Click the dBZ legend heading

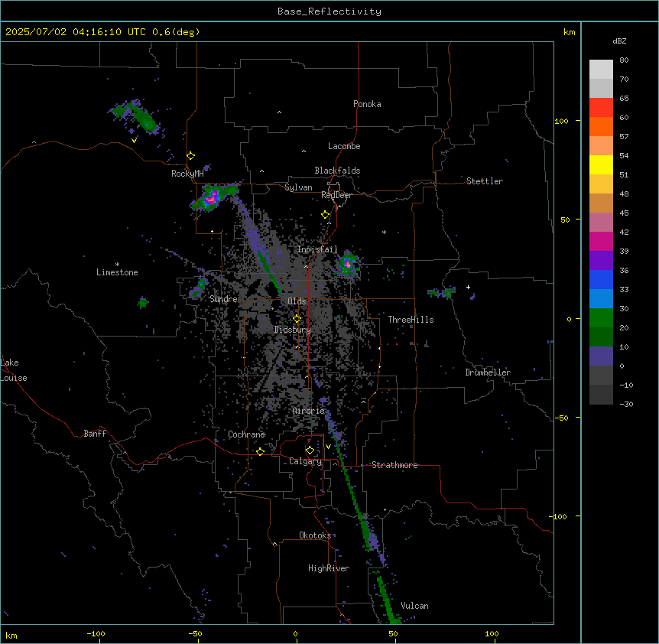(x=619, y=41)
